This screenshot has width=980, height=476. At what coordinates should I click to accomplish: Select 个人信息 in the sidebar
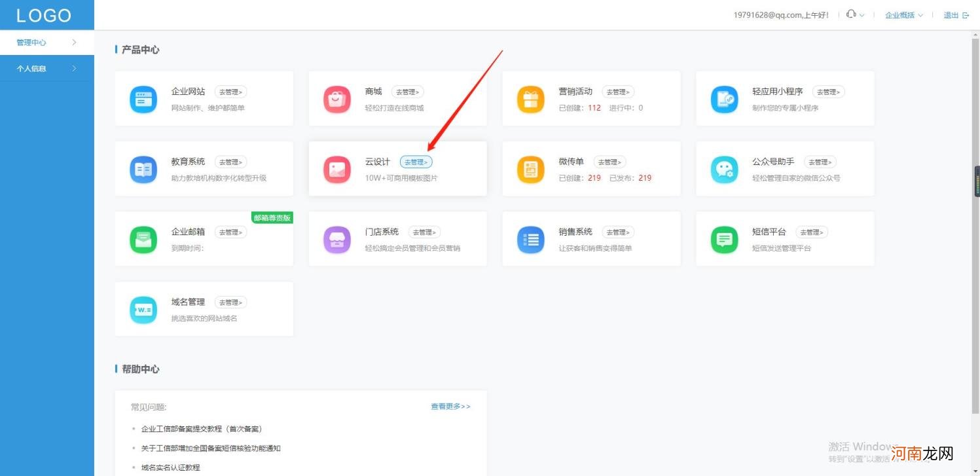[47, 68]
